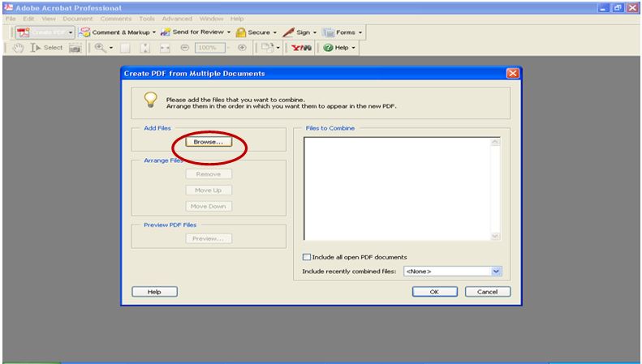Click the zoom in plus button
This screenshot has height=364, width=642.
coord(242,48)
